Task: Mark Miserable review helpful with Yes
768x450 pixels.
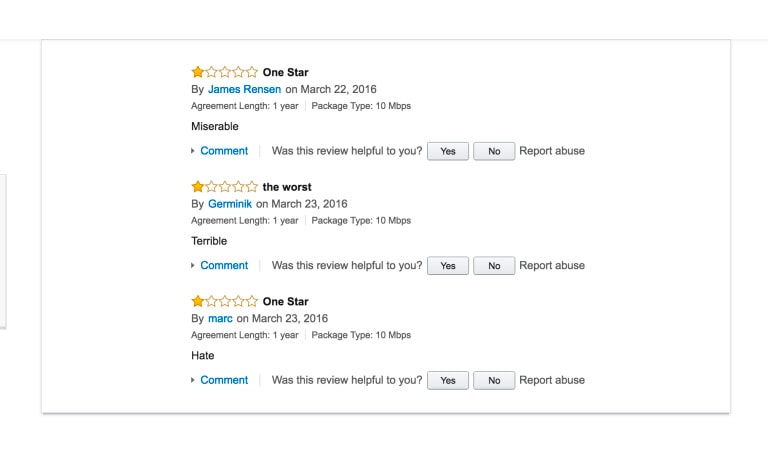Action: [x=448, y=151]
